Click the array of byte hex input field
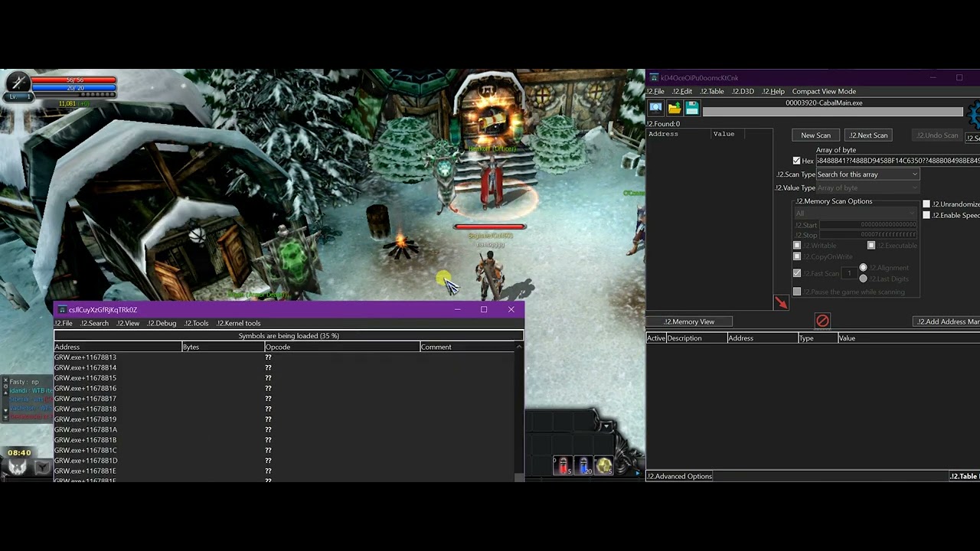 [x=898, y=161]
